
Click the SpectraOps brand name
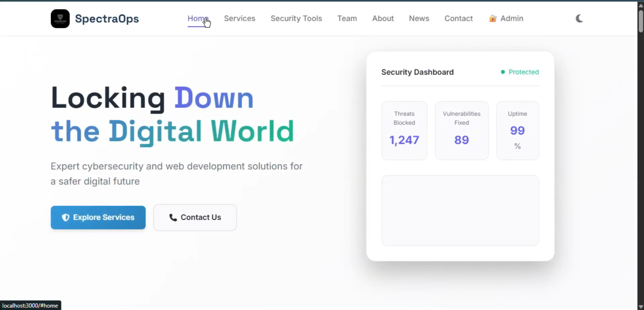pos(107,18)
